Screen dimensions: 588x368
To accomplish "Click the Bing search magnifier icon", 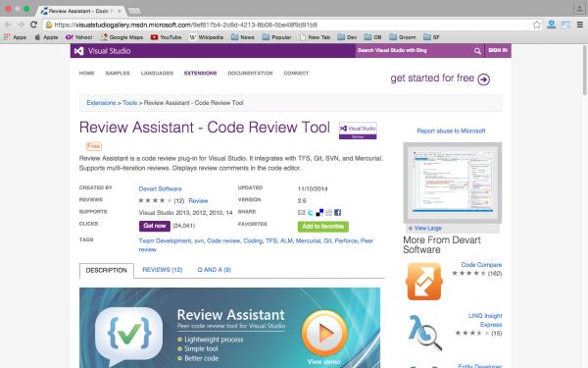I will tap(477, 51).
